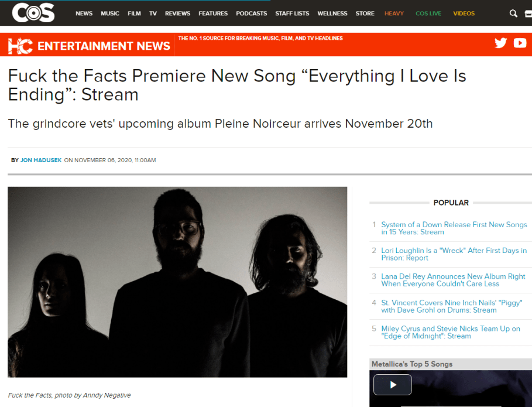Viewport: 532px width, 407px height.
Task: Click the Fuck the Facts band photo
Action: tap(177, 282)
